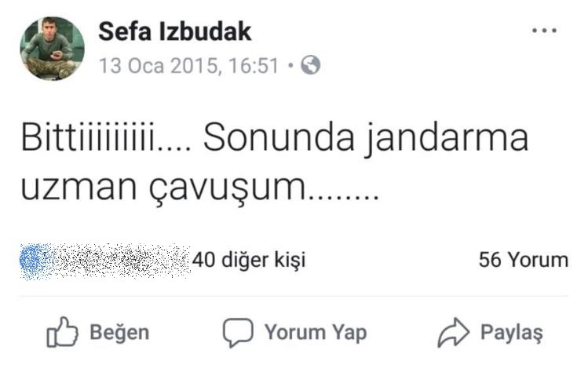Select the Yorum Yap label
588x365 pixels.
click(x=316, y=333)
